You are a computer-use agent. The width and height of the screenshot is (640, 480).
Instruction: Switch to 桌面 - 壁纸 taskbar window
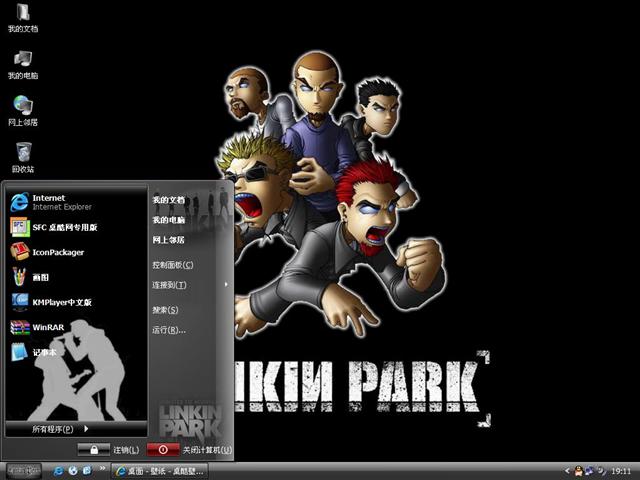pyautogui.click(x=160, y=471)
